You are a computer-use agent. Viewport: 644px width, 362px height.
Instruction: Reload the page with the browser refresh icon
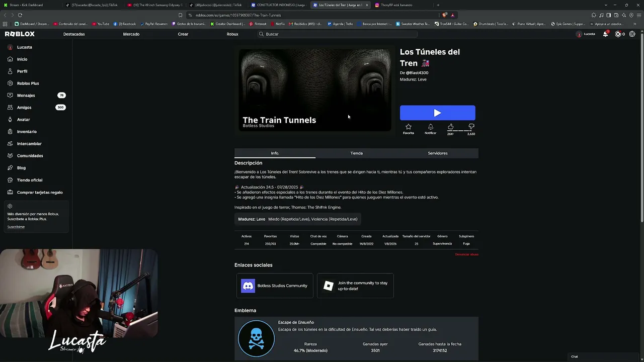pos(20,15)
